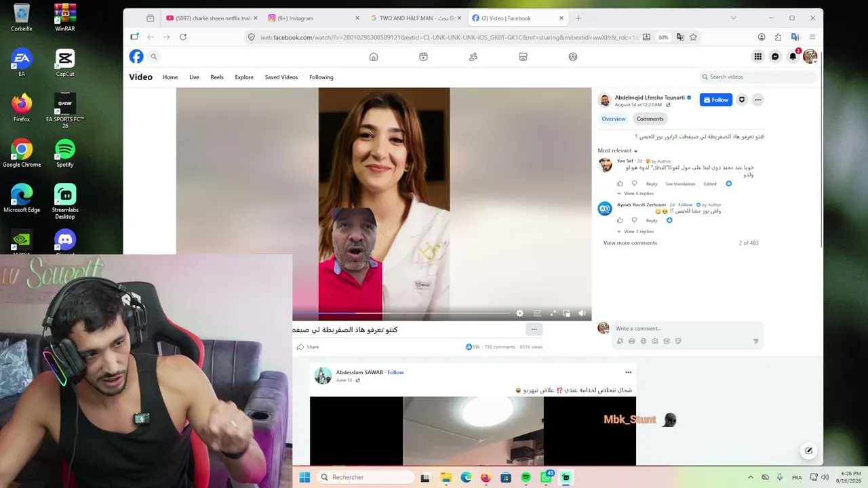Open the 80% page zoom indicator
Image resolution: width=868 pixels, height=488 pixels.
tap(663, 37)
